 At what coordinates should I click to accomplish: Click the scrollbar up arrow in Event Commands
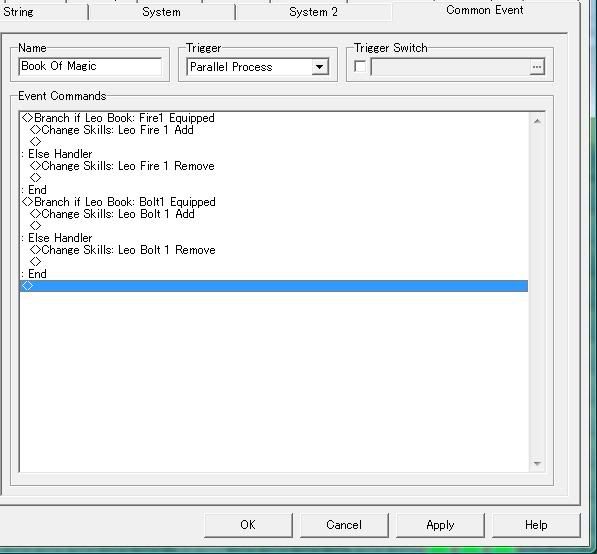537,121
